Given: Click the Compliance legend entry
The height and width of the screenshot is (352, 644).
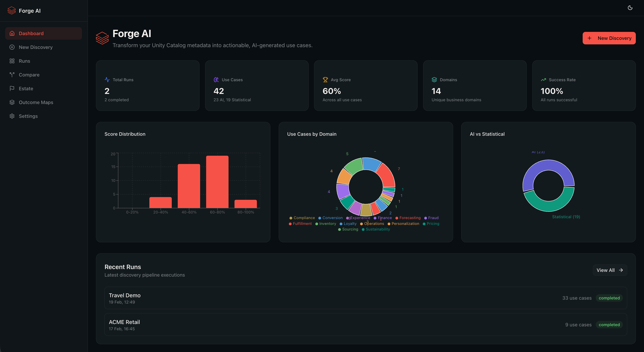Looking at the screenshot, I should [x=302, y=218].
